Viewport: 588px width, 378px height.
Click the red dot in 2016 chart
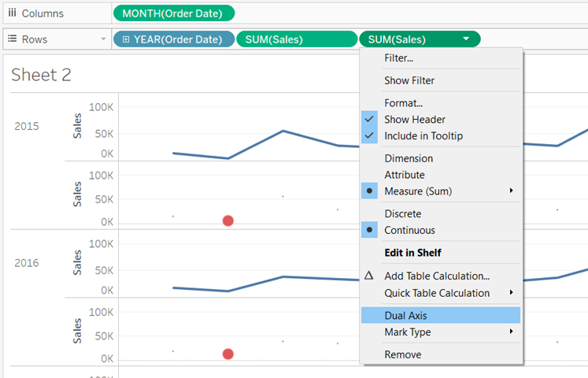tap(227, 354)
